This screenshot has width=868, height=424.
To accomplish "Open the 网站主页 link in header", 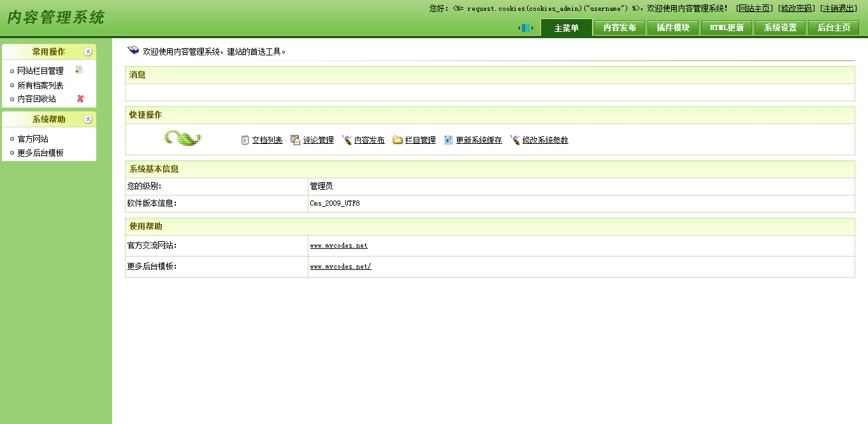I will coord(755,8).
